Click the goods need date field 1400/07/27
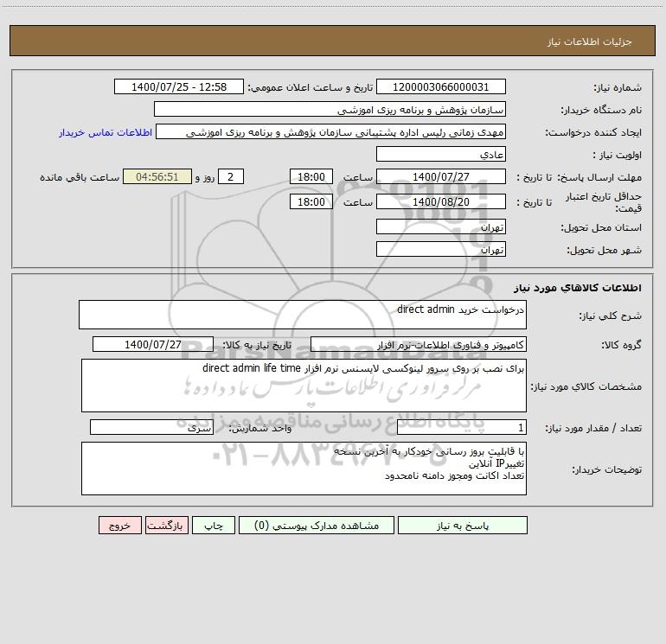Image resolution: width=666 pixels, height=644 pixels. (x=153, y=344)
